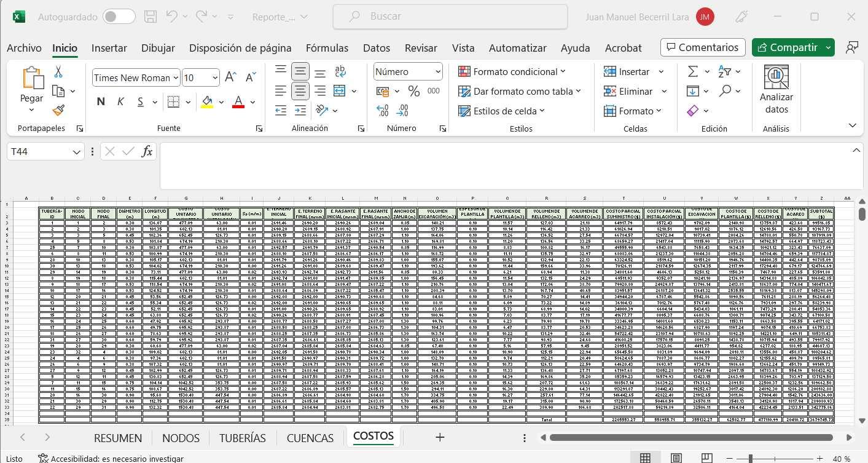
Task: Click the Comentarios button
Action: (x=702, y=47)
